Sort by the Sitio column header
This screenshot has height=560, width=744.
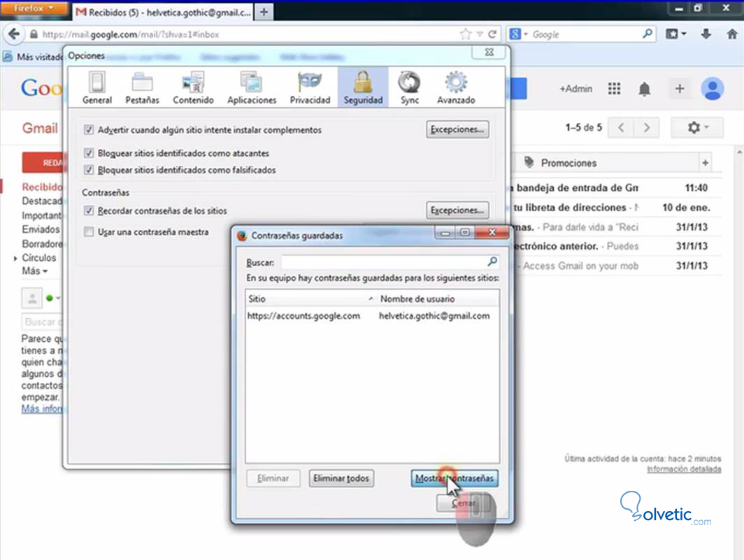310,299
